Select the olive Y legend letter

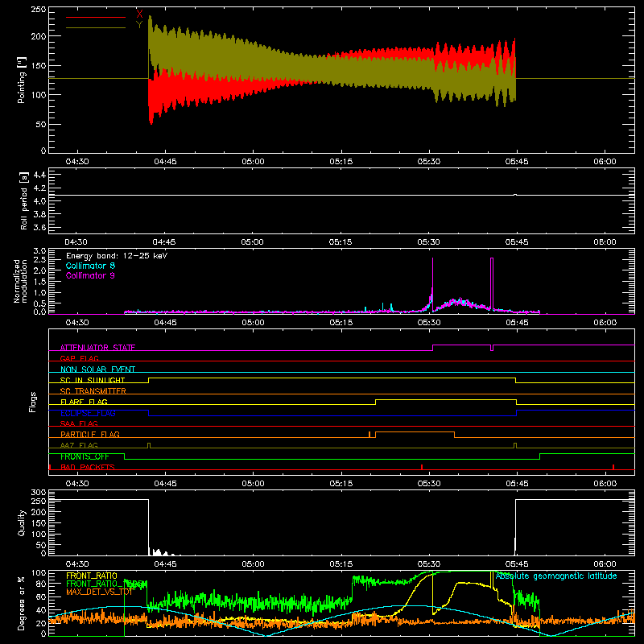[139, 25]
